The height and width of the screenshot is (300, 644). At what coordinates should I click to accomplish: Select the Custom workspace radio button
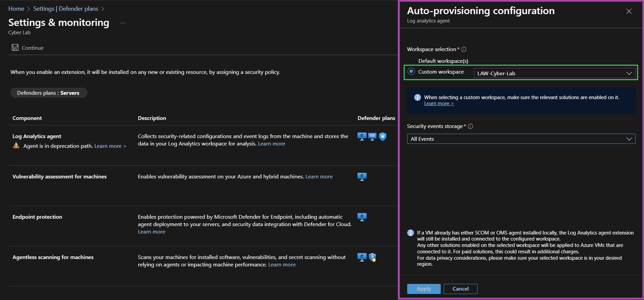[x=411, y=71]
